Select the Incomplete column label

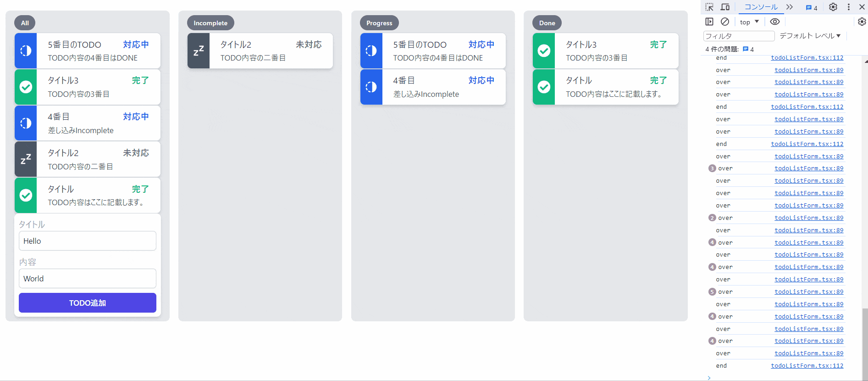(210, 23)
